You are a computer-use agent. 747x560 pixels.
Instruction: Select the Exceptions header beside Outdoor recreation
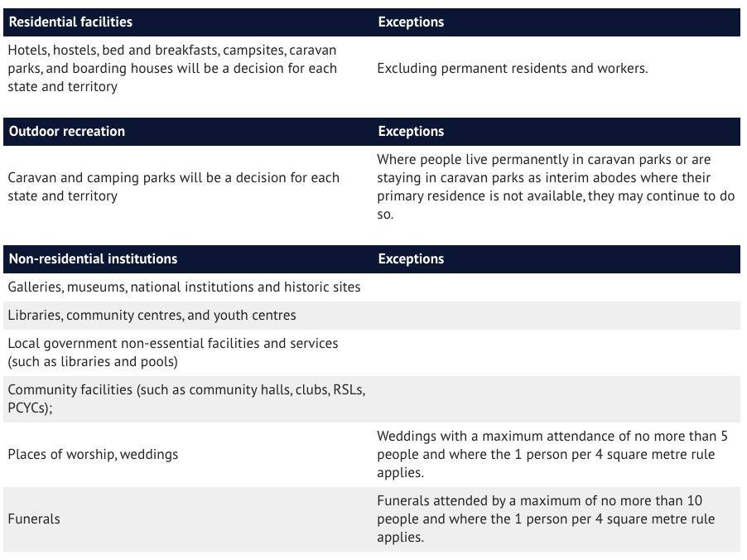pos(411,132)
